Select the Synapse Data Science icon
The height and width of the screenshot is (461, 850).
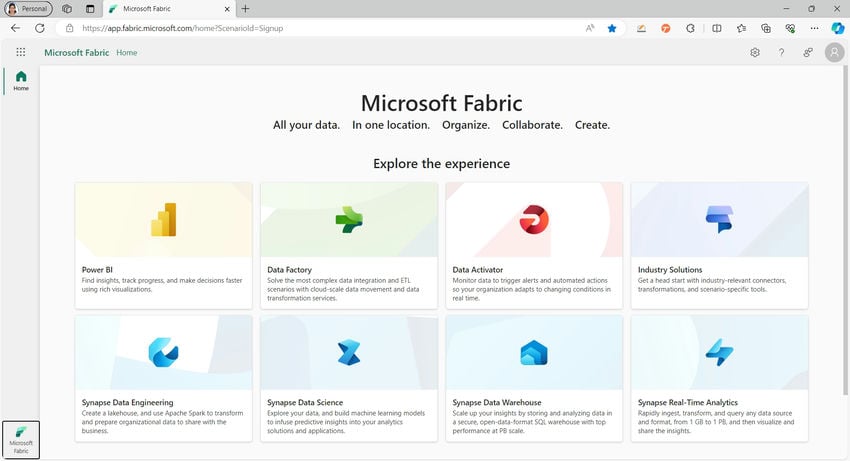coord(348,352)
